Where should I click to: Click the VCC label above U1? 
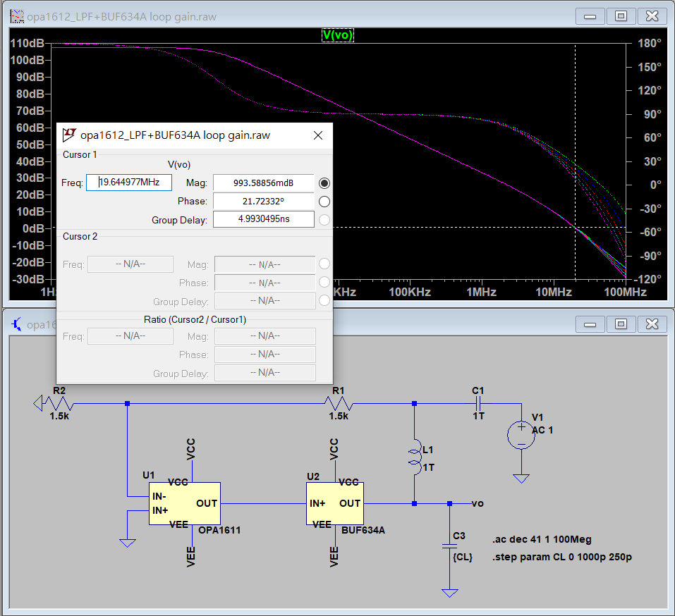(x=190, y=450)
